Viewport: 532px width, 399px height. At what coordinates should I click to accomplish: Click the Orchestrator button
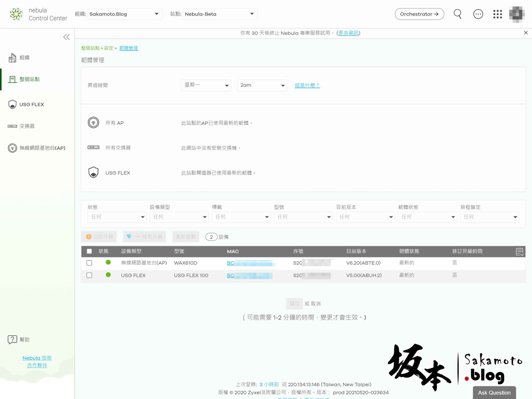[419, 14]
